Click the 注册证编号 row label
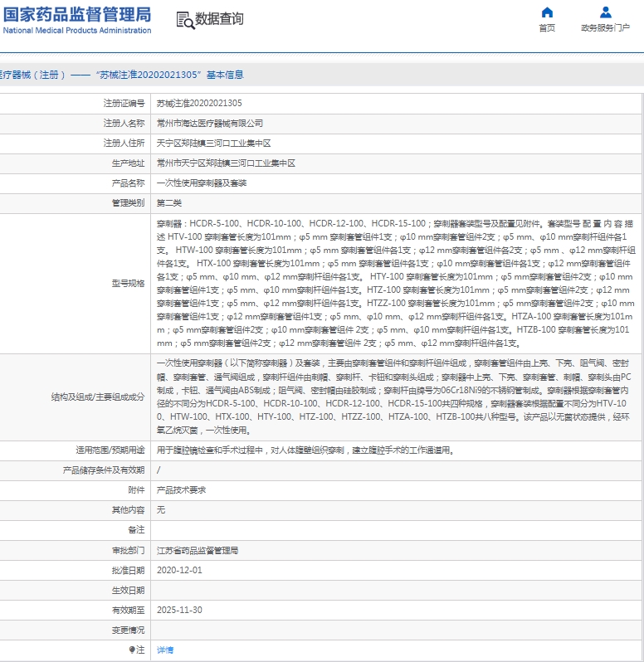 pyautogui.click(x=124, y=103)
